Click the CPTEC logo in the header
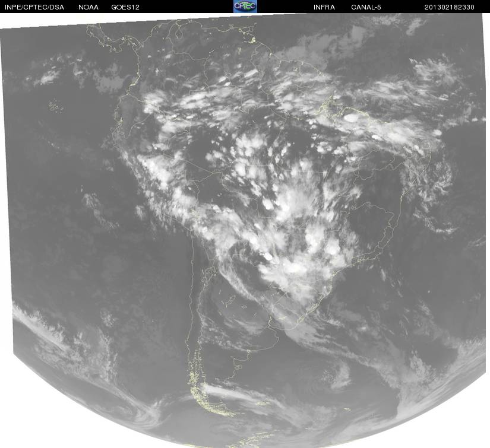The height and width of the screenshot is (448, 490). coord(245,7)
